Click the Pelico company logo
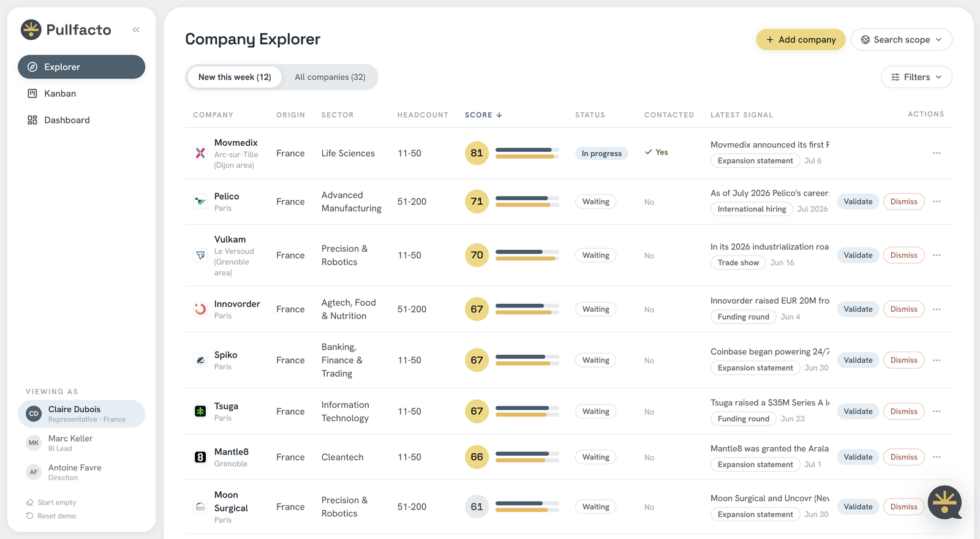 click(200, 202)
